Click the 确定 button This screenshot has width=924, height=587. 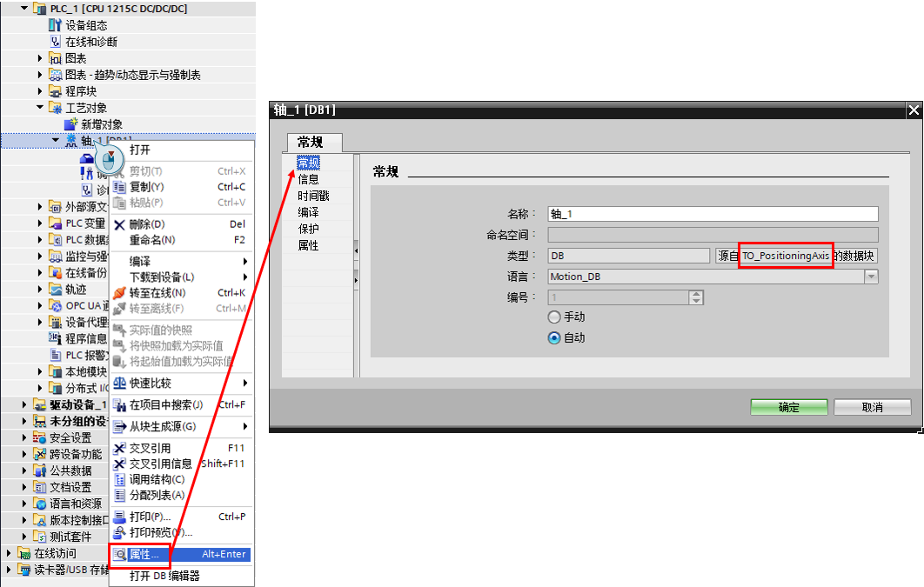tap(789, 407)
